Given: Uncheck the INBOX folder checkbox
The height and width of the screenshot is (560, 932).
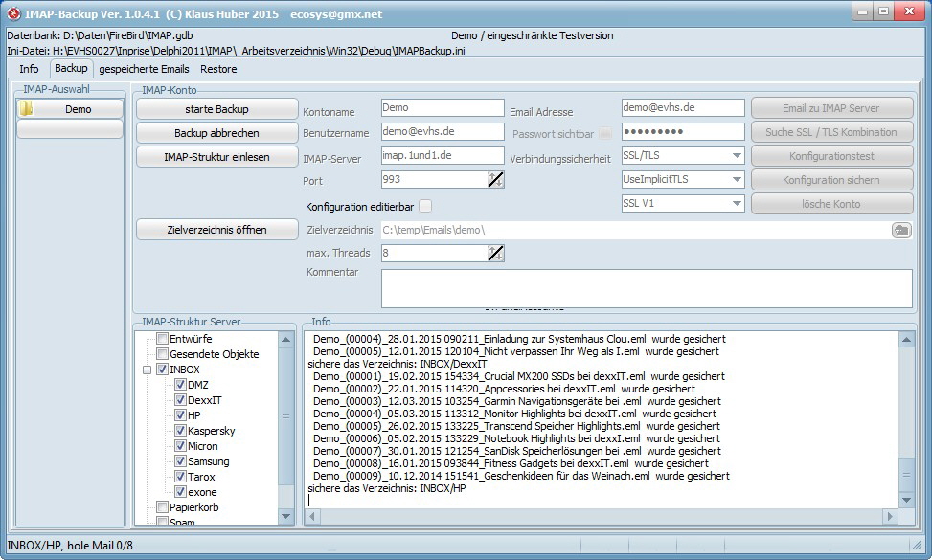Looking at the screenshot, I should 162,370.
